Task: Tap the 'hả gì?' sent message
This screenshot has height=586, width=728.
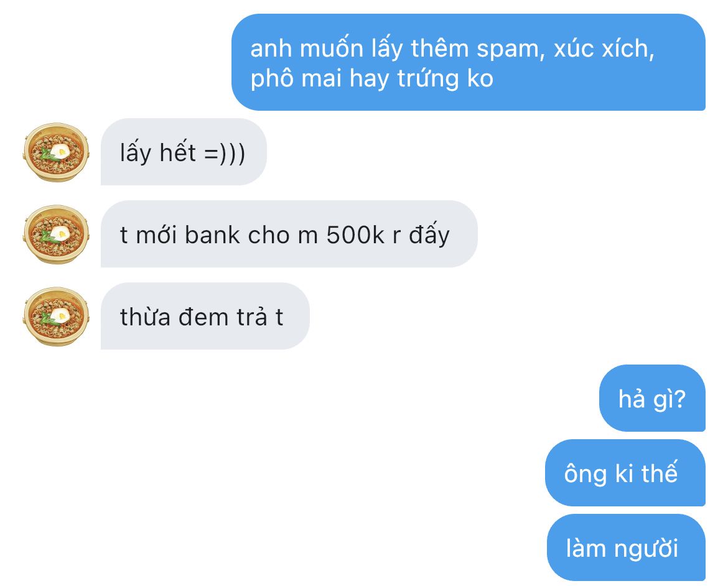Action: [652, 398]
